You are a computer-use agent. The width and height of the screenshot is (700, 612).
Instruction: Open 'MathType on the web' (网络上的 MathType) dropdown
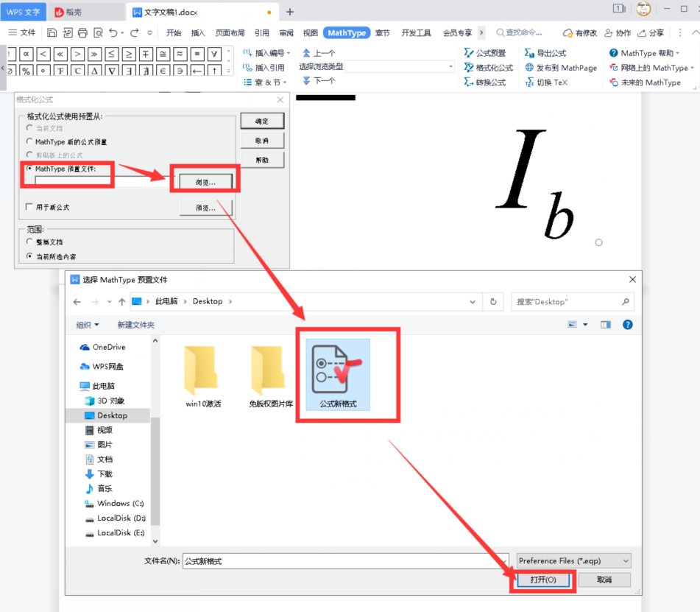[651, 68]
